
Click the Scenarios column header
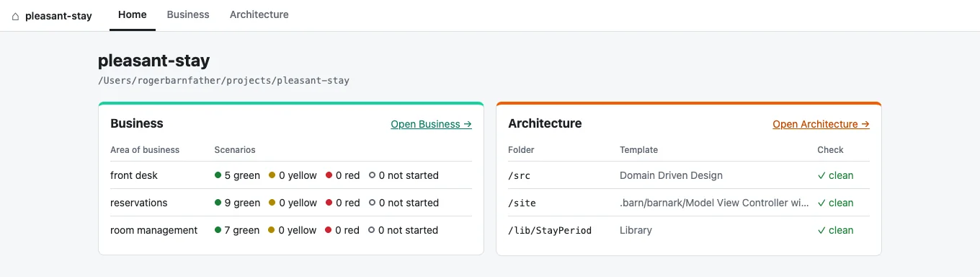point(235,150)
